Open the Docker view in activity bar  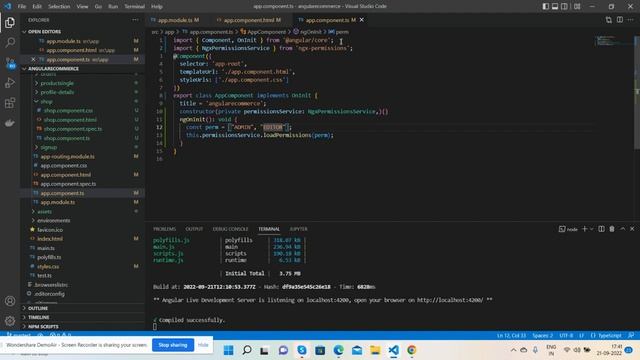click(10, 123)
